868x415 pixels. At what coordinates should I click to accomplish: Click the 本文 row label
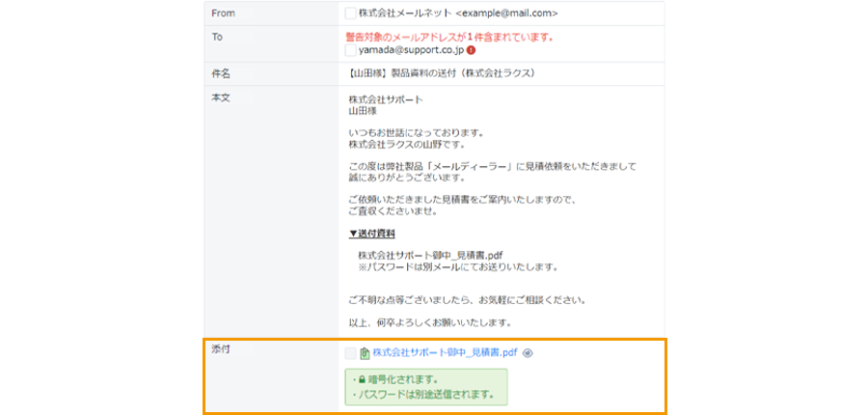220,98
